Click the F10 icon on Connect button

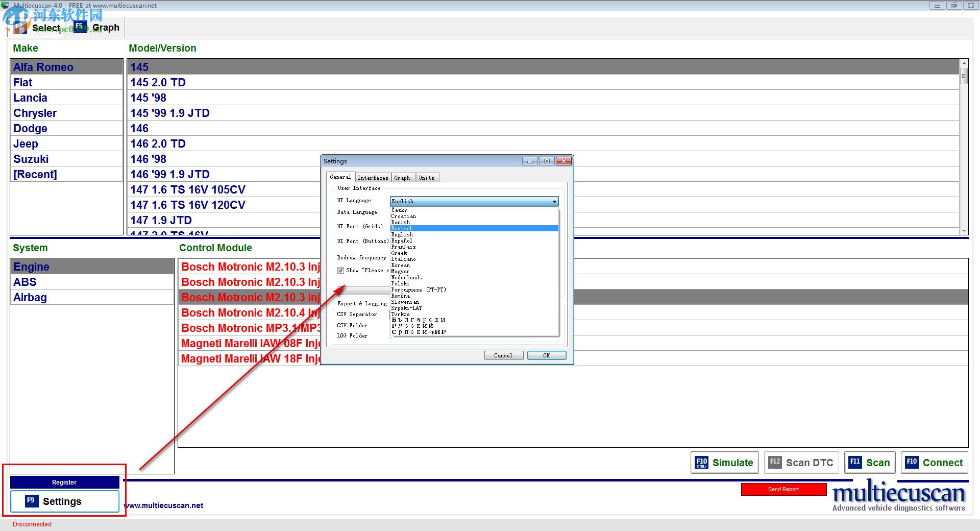pos(912,462)
